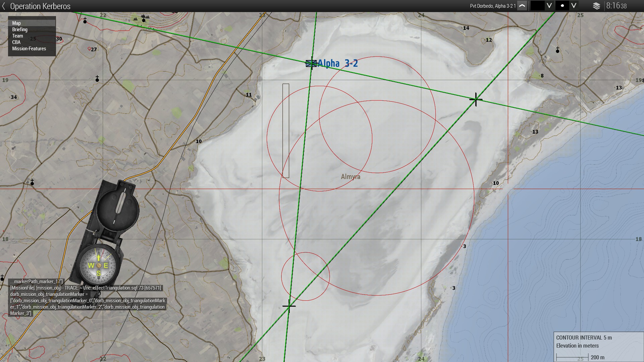Screen dimensions: 644x362
Task: Open the Mission-Features entry
Action: point(29,49)
